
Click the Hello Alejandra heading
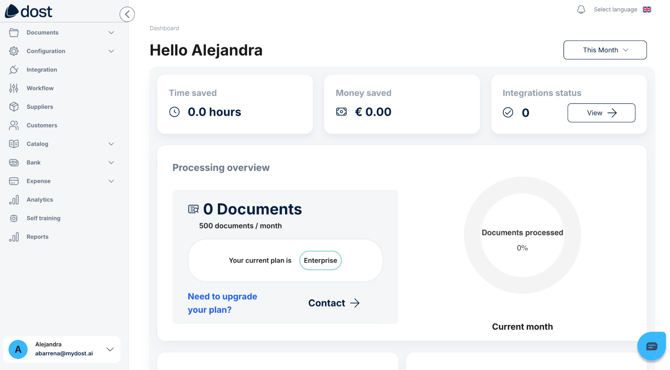tap(206, 50)
